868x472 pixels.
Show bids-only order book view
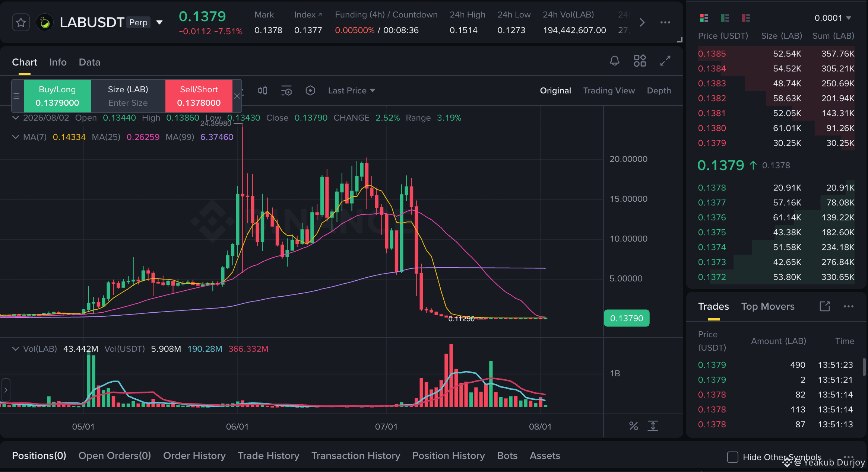point(725,18)
